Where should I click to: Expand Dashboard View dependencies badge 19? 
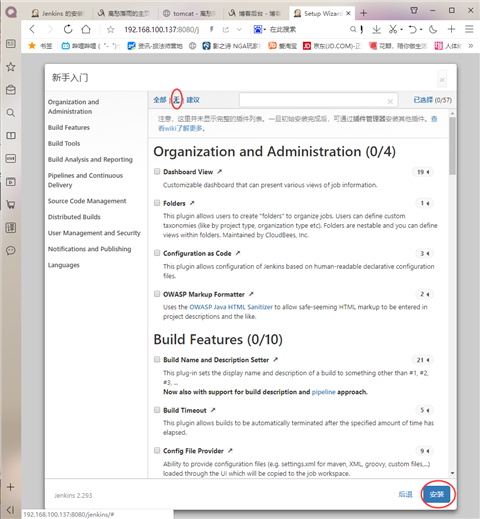[x=423, y=172]
